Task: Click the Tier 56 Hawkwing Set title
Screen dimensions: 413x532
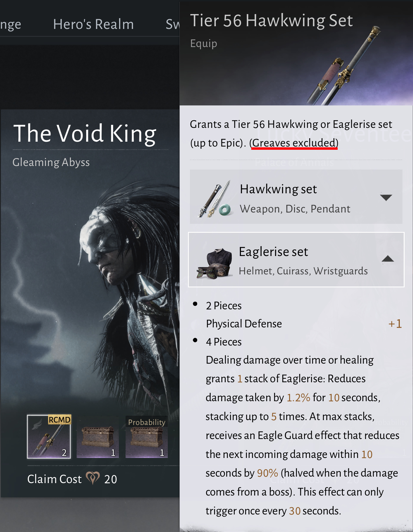Action: pos(271,20)
